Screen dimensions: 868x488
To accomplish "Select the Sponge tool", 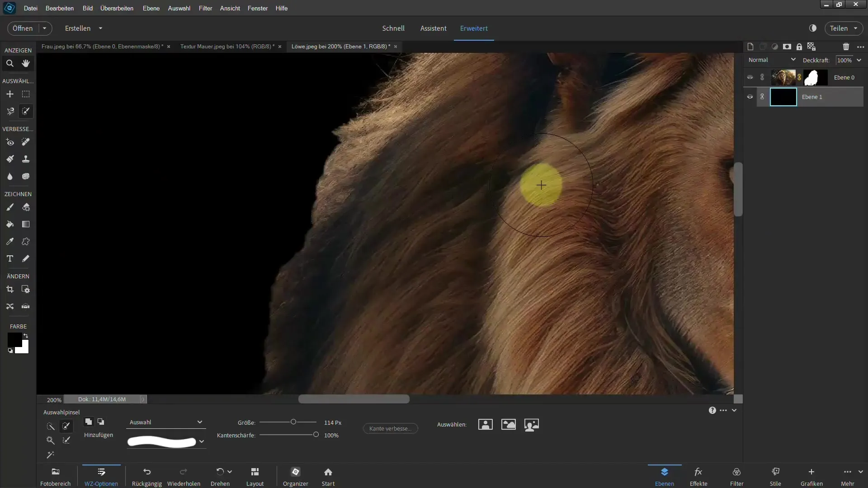I will click(x=26, y=176).
